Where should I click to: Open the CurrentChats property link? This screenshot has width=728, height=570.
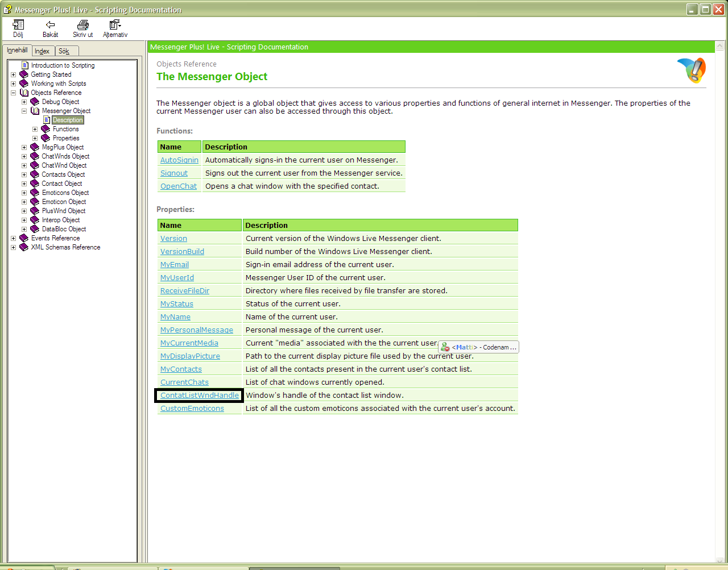[x=184, y=382]
